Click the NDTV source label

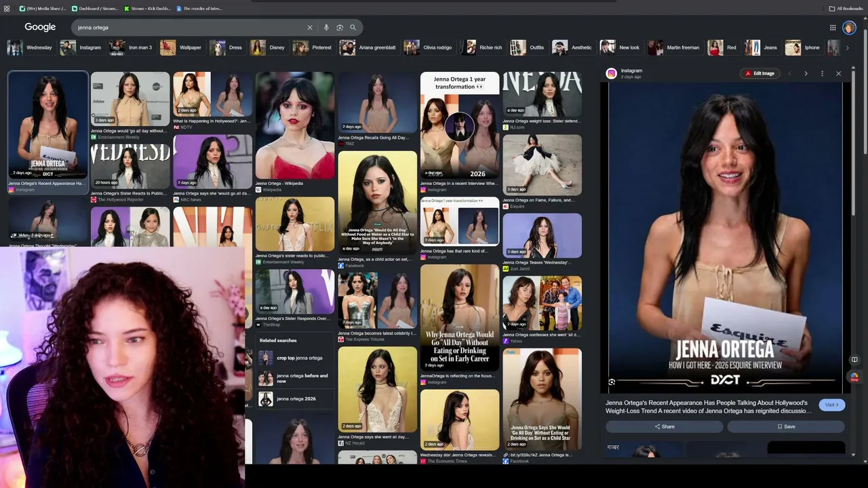point(185,127)
